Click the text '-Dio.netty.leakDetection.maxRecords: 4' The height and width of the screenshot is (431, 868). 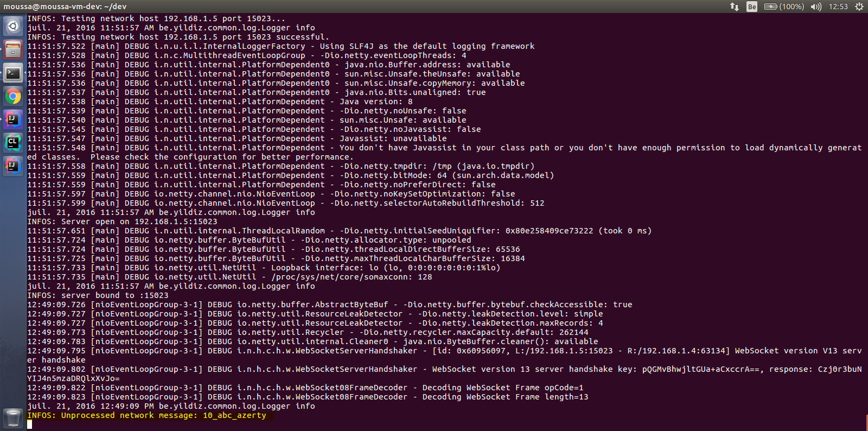point(510,323)
